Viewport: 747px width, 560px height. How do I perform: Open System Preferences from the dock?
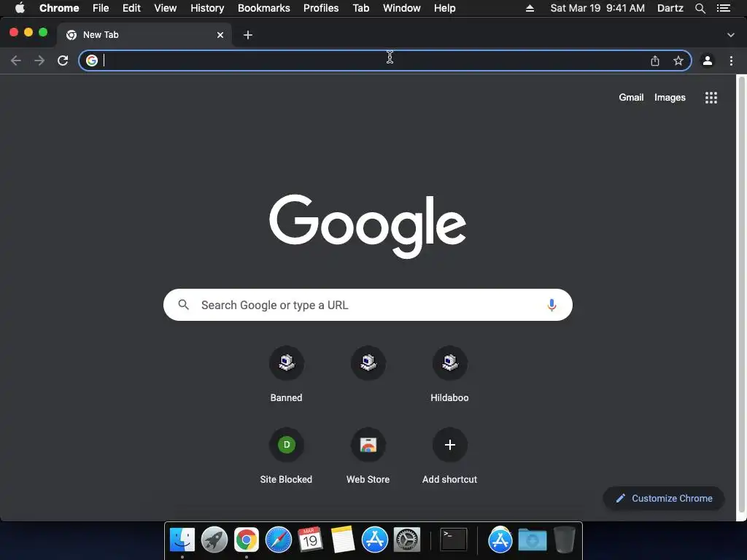407,540
